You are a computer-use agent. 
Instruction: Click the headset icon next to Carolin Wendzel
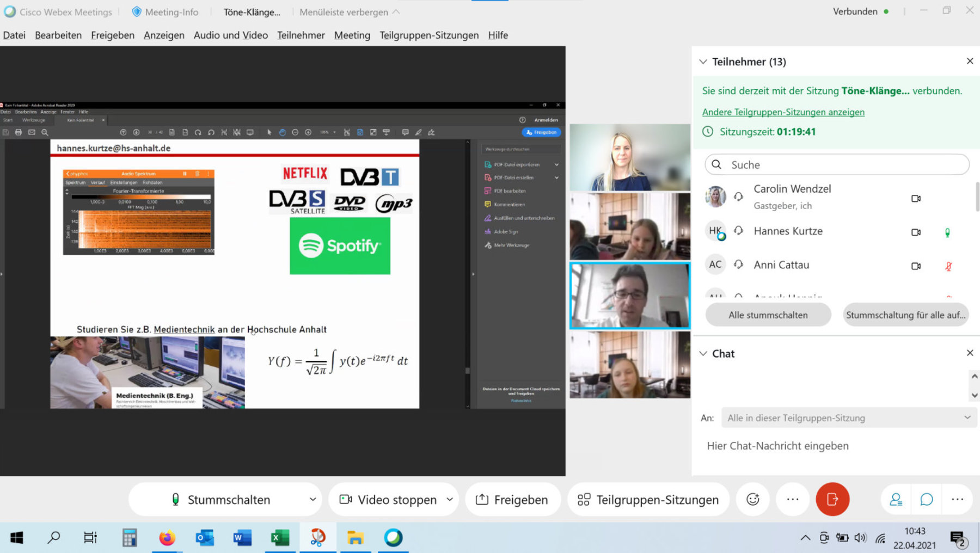738,196
